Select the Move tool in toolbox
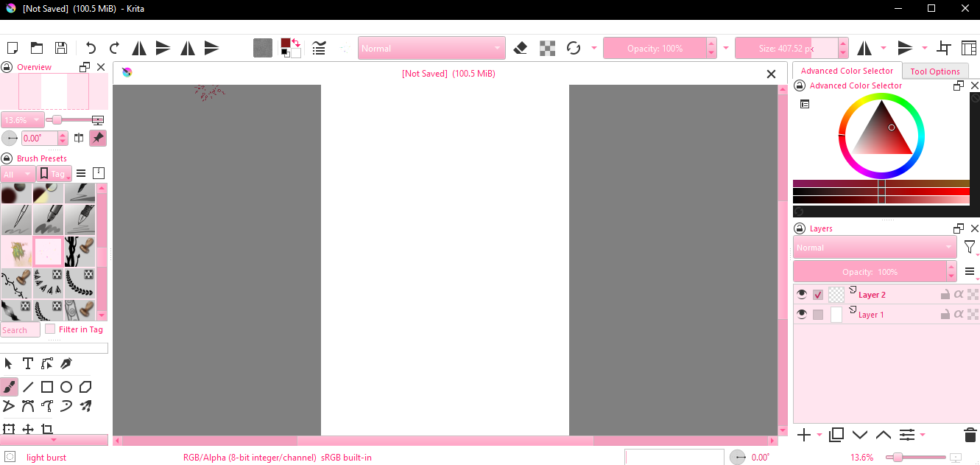 tap(28, 429)
